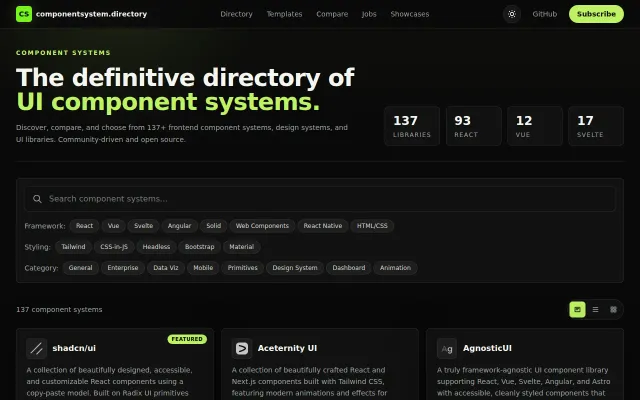Go to the GitHub link

[544, 14]
